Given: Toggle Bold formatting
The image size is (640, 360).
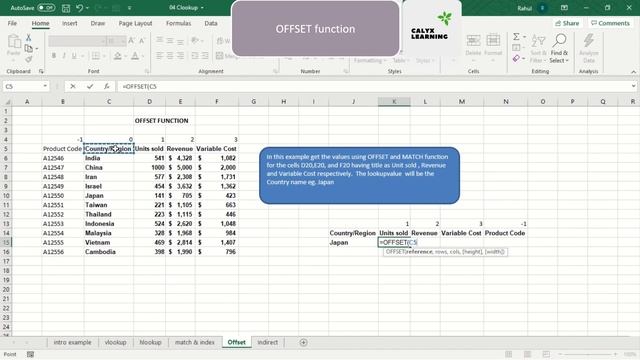Looking at the screenshot, I should (53, 56).
